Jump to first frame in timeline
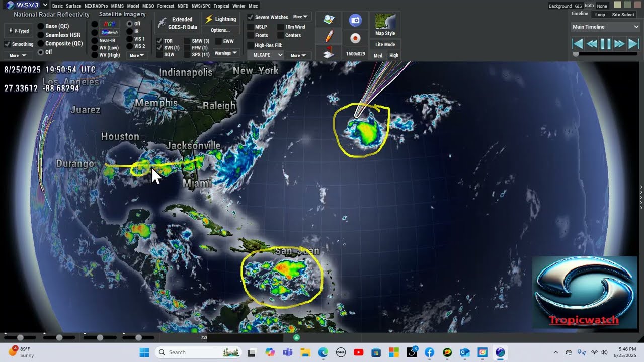 pos(578,44)
